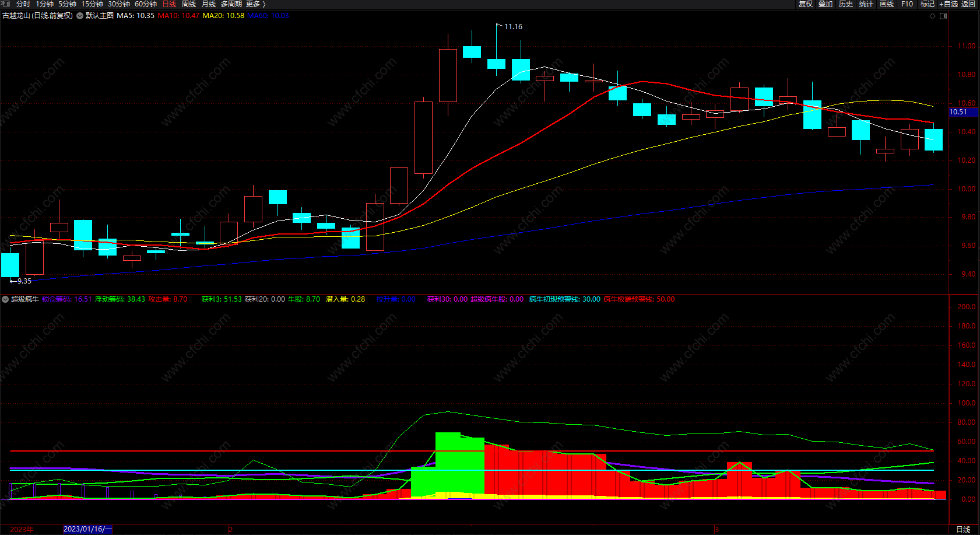980x535 pixels.
Task: Expand the 超级疯牛 indicator dropdown arrow
Action: click(5, 299)
